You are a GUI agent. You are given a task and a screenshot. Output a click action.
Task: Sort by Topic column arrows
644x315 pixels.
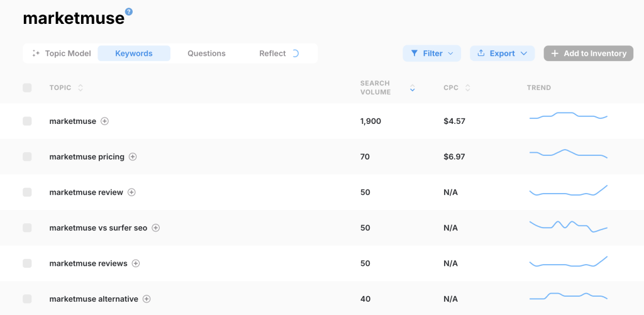coord(80,87)
